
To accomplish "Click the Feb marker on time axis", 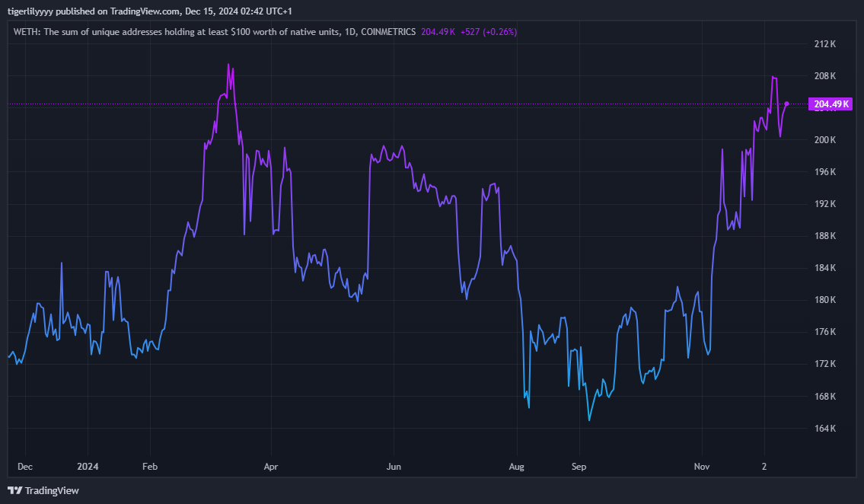I will 150,465.
